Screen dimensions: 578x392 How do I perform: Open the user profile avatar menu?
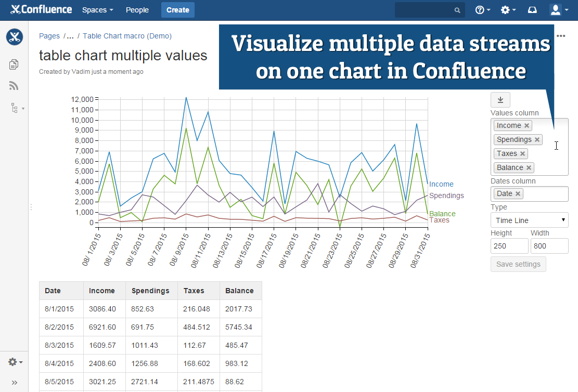pos(555,9)
